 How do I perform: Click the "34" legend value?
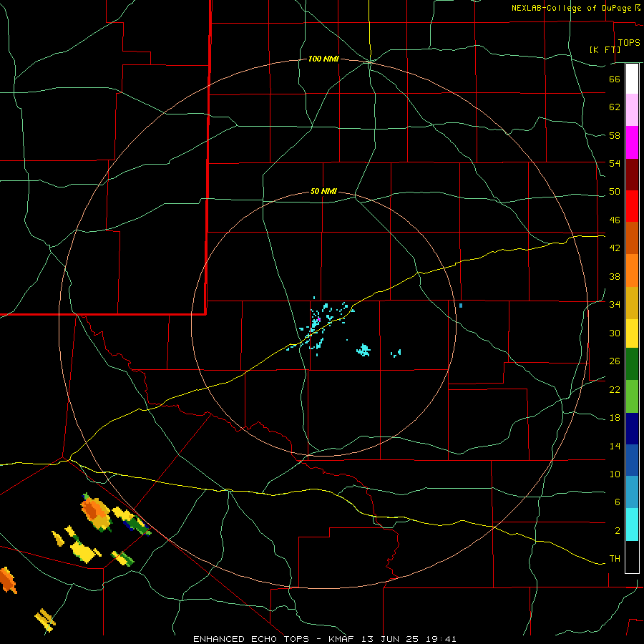point(615,305)
